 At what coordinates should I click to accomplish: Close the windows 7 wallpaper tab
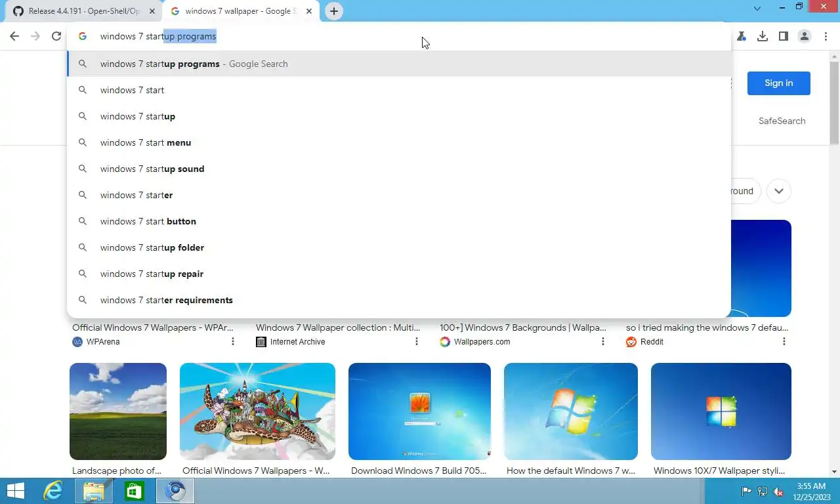point(309,11)
